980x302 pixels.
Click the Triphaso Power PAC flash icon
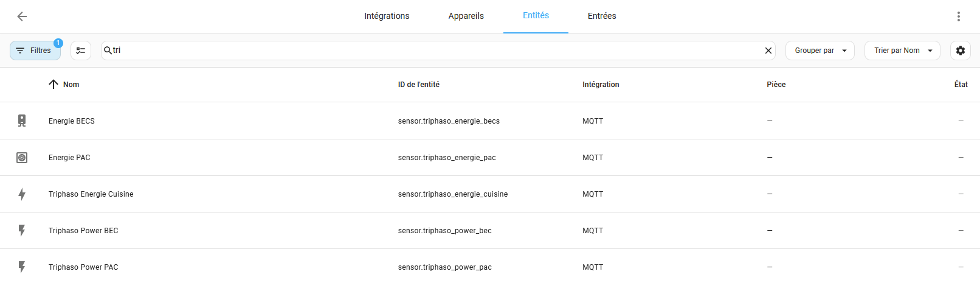pos(22,267)
